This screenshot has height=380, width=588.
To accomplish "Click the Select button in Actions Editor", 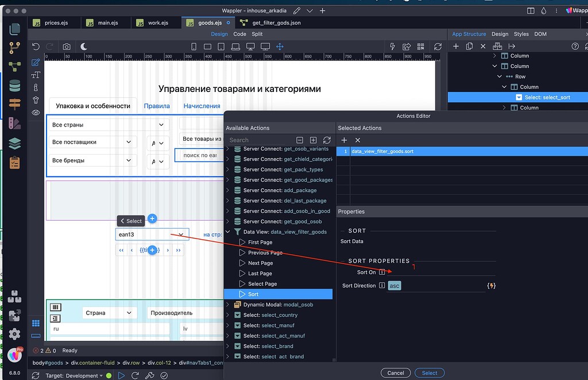I will click(x=430, y=373).
